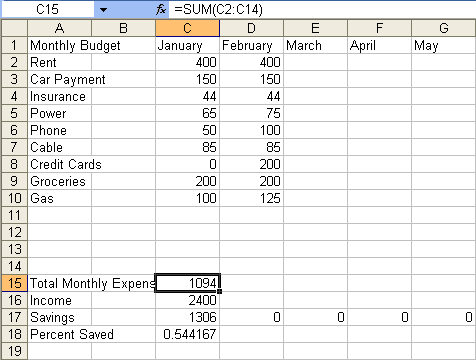Select row 15 header
The image size is (476, 360).
pyautogui.click(x=14, y=283)
